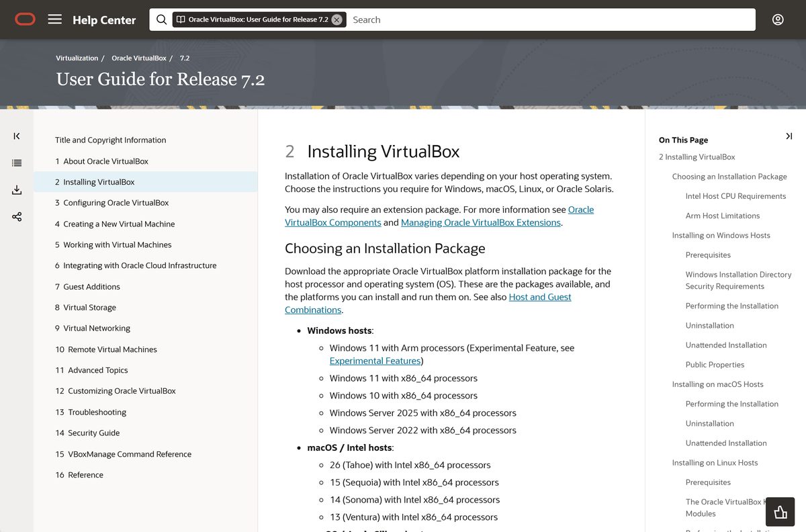
Task: Open chapter 5 Working with Virtual Machines
Action: [x=113, y=245]
